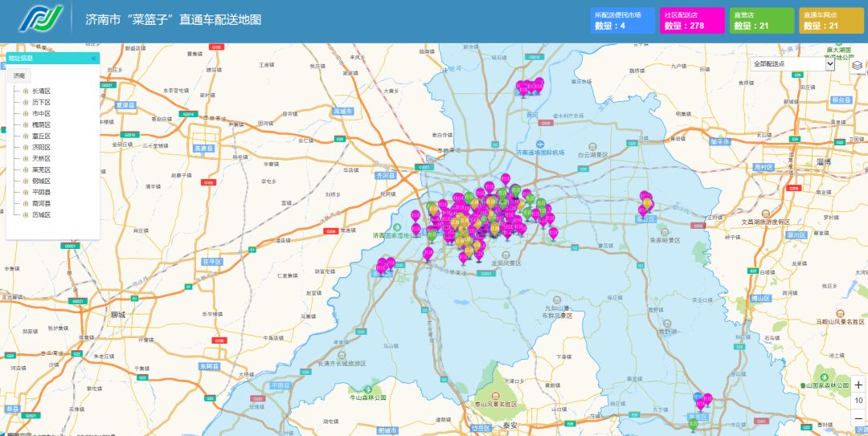This screenshot has width=868, height=436.
Task: Select 长清区 in the district tree
Action: [41, 92]
